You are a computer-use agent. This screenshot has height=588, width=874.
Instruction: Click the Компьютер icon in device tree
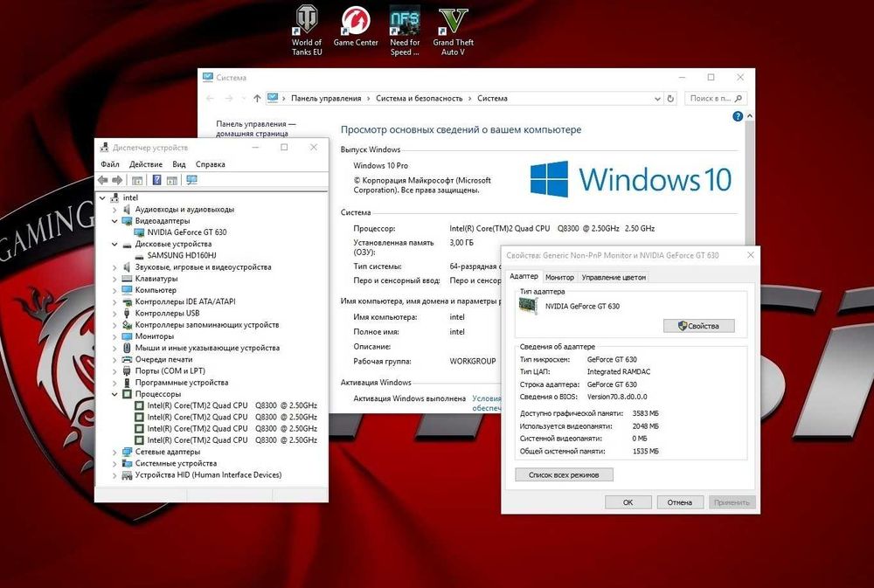[127, 290]
